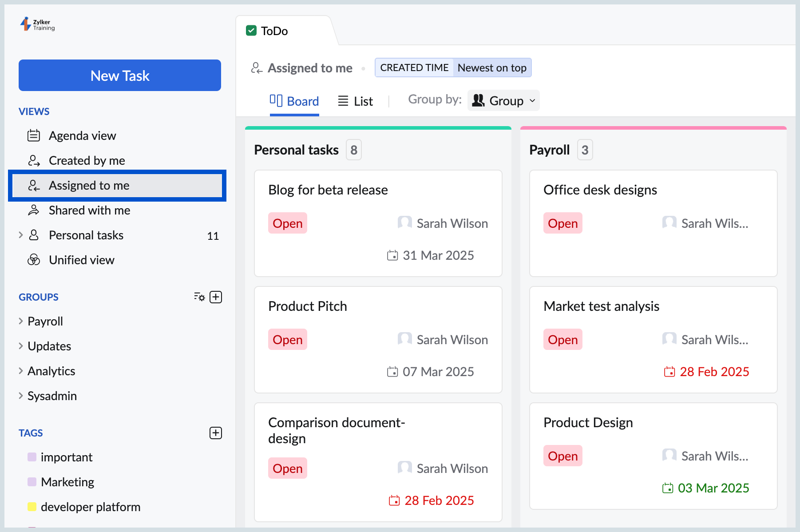Click assignee avatar on Blog for beta release

point(404,223)
